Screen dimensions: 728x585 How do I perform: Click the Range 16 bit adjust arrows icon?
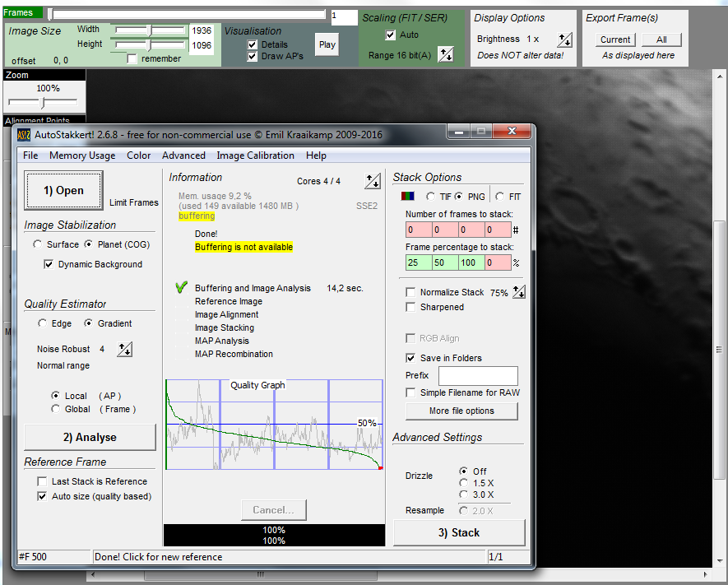coord(446,55)
